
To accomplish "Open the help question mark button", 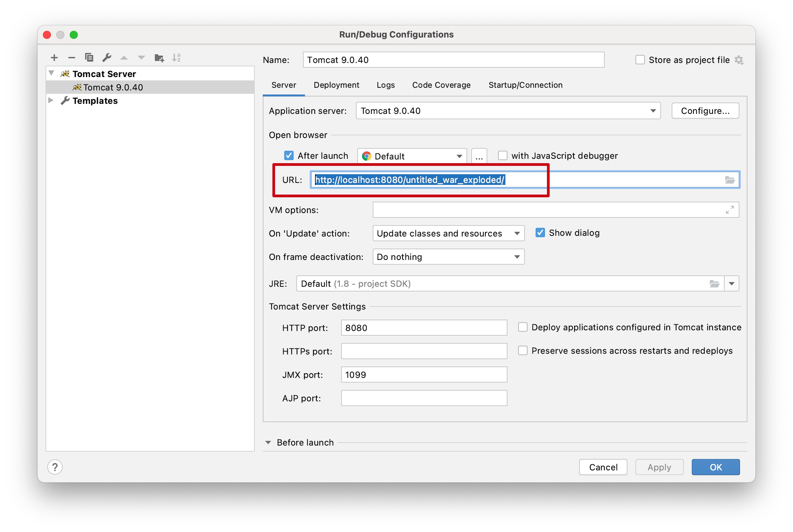I will click(x=55, y=467).
